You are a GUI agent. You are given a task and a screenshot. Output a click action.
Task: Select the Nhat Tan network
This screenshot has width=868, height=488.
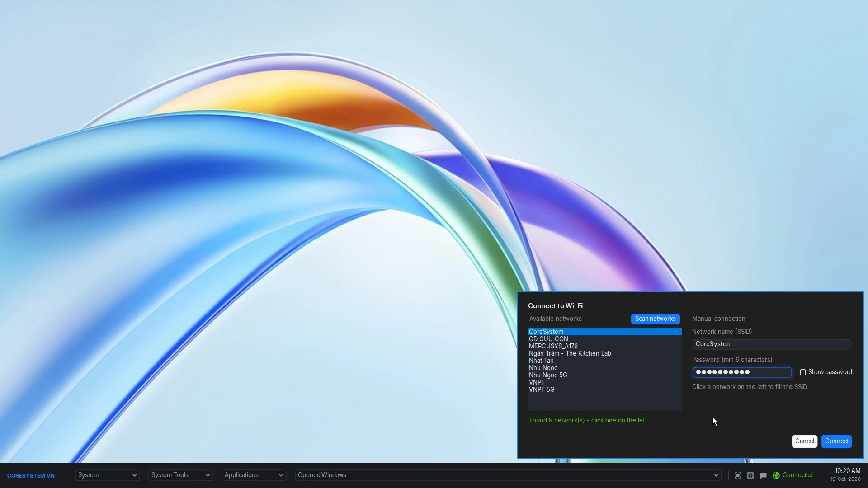[604, 361]
